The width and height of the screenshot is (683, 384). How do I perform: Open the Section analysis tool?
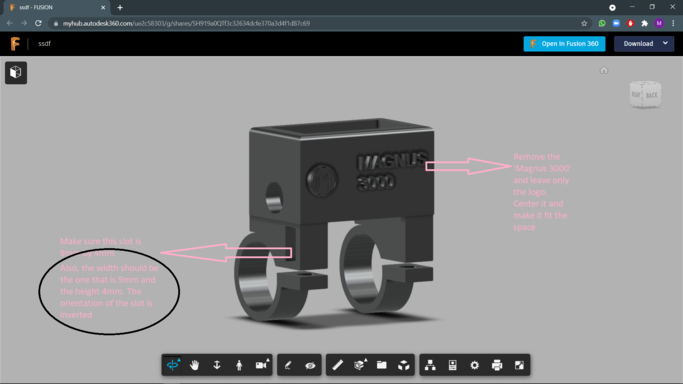click(x=360, y=365)
